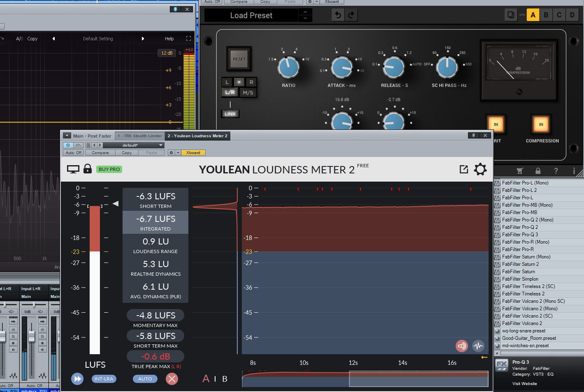Open the default* preset dropdown
The image size is (584, 392).
pos(134,145)
